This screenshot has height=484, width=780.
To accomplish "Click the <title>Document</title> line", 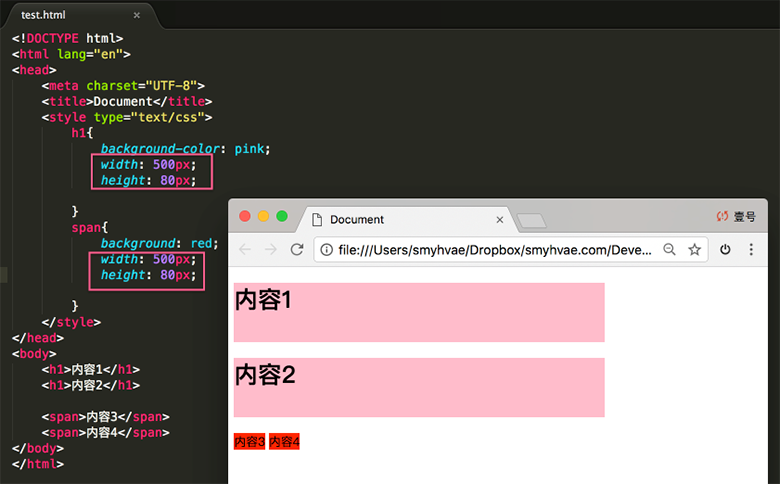I will [x=127, y=101].
